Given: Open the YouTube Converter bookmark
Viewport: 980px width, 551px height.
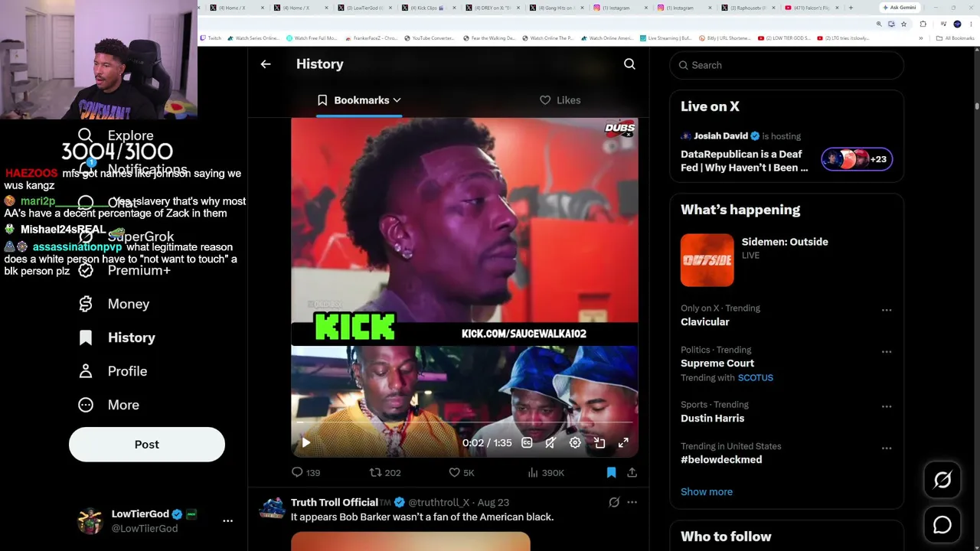Looking at the screenshot, I should (429, 37).
